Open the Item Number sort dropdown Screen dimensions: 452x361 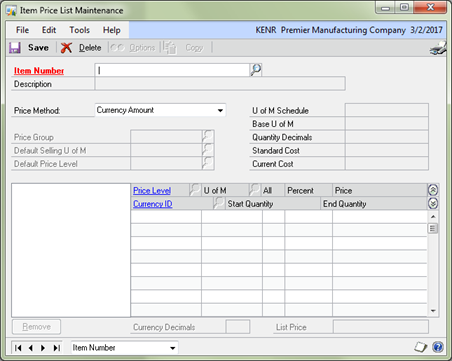coord(173,348)
